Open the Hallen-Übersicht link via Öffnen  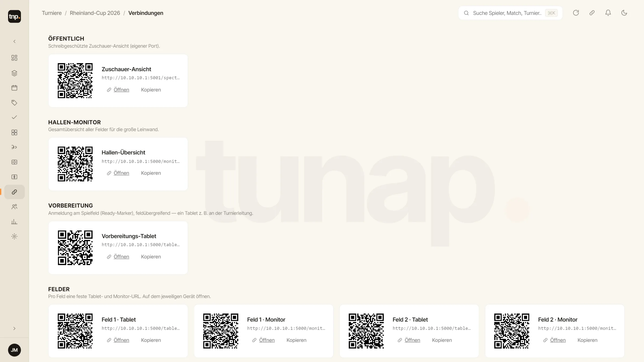118,173
